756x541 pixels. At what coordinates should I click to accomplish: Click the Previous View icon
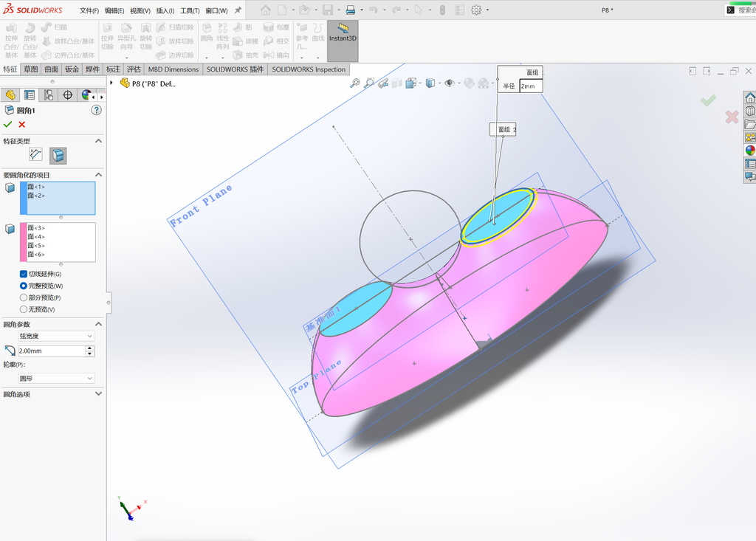coord(383,83)
